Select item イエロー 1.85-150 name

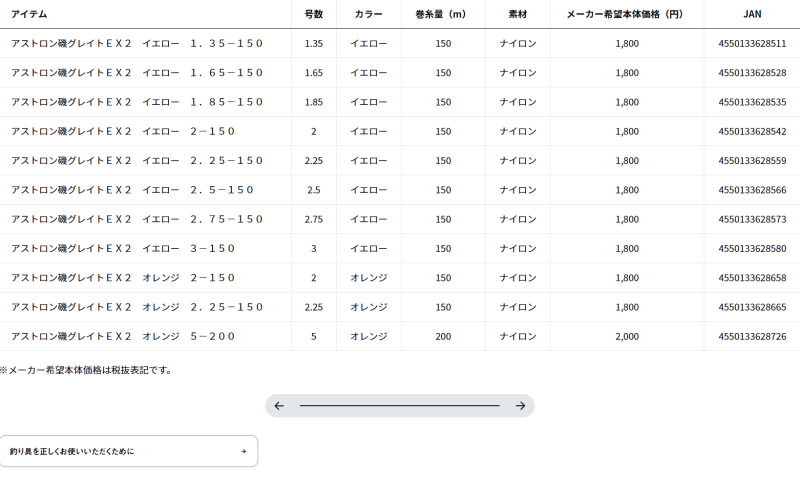pos(137,102)
